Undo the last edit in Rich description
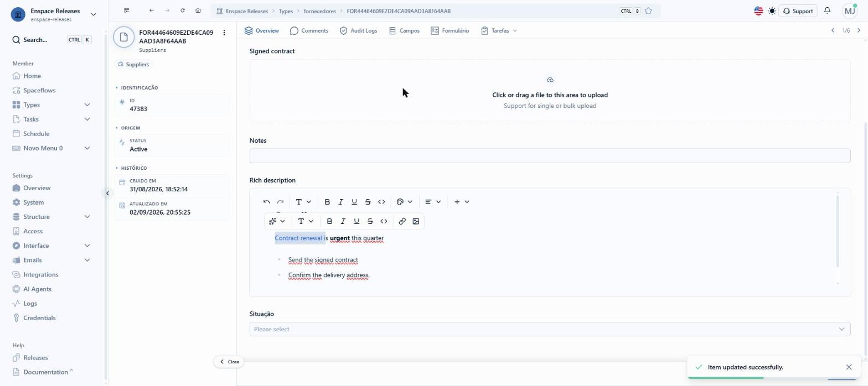The image size is (868, 386). 267,202
